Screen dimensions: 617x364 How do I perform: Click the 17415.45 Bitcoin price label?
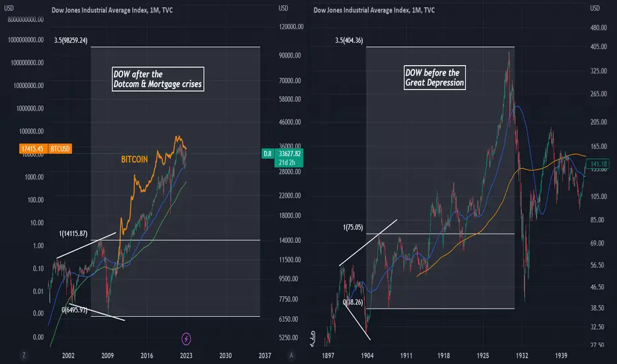33,149
